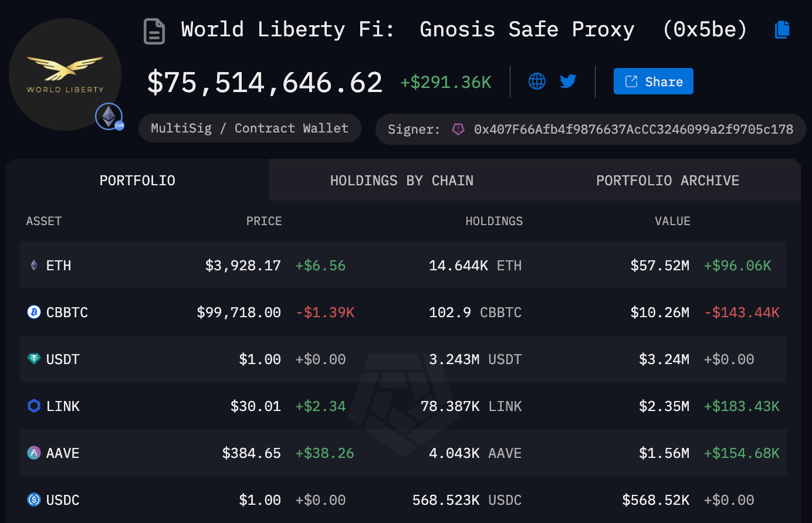
Task: Click the USDC token icon
Action: 34,500
